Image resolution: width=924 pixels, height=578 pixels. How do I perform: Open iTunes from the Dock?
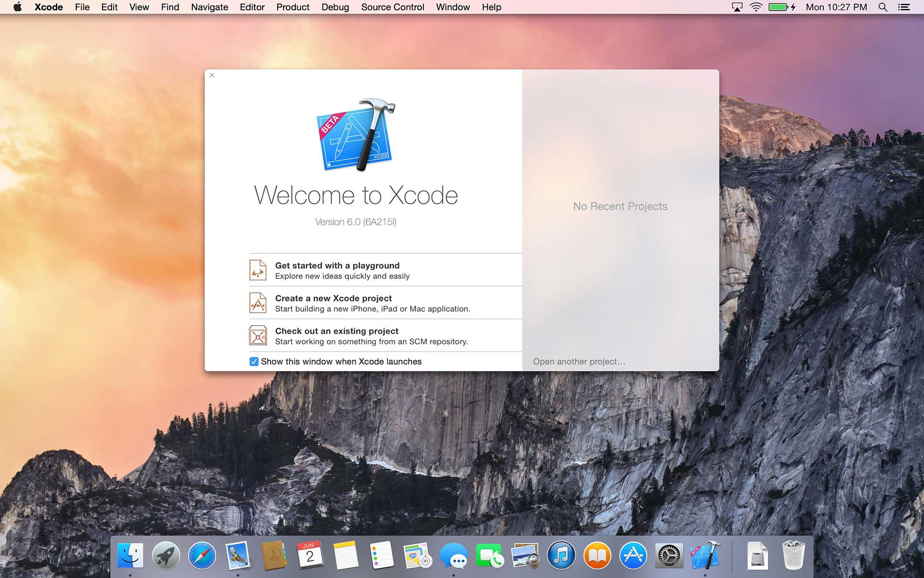pos(561,555)
